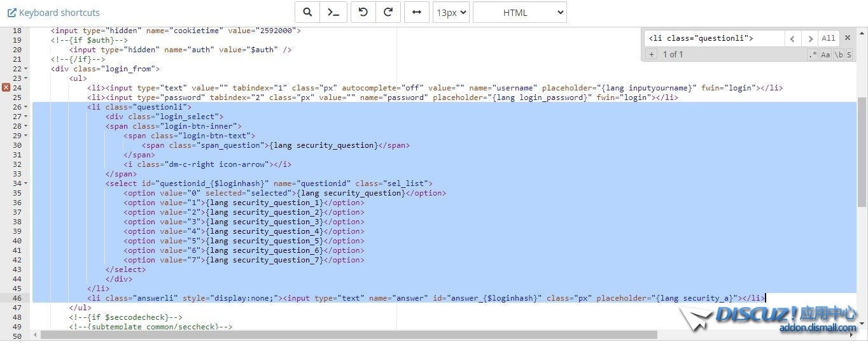Open Keyboard shortcuts link

[x=53, y=12]
